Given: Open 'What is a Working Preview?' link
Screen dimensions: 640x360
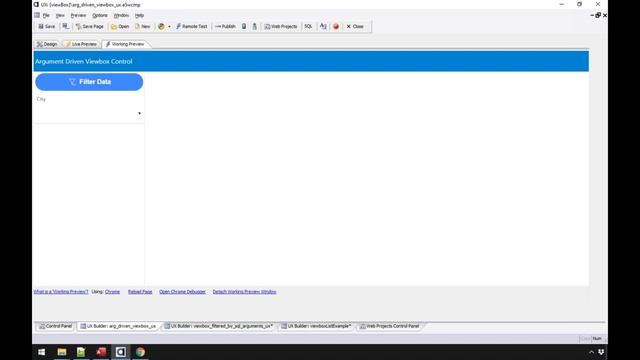Looking at the screenshot, I should click(61, 292).
